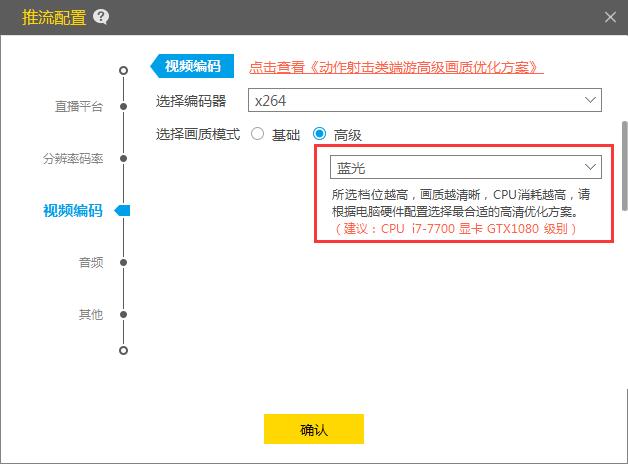Expand the 蓝光 quality preset dropdown
The height and width of the screenshot is (464, 628).
pos(465,167)
